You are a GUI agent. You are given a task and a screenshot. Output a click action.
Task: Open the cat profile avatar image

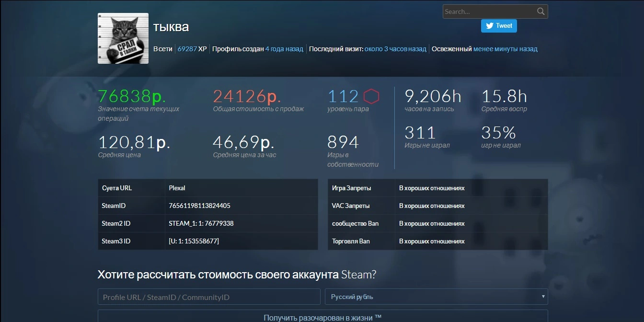[123, 38]
